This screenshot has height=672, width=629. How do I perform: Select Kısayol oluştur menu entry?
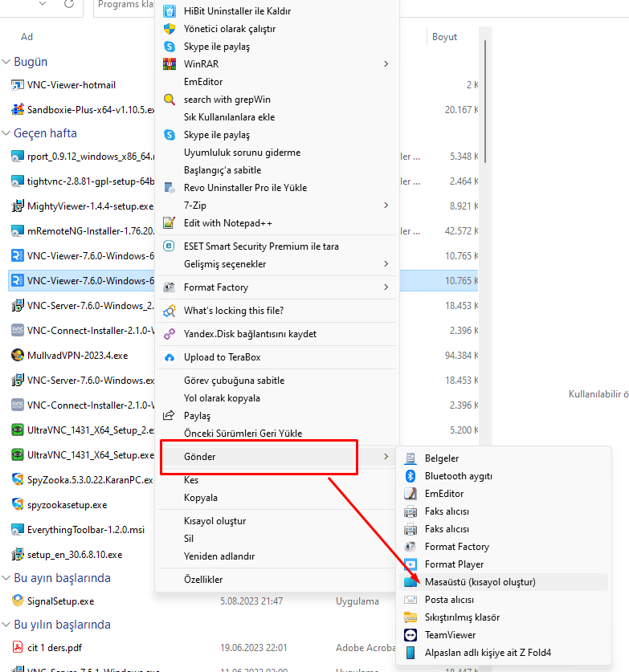[x=277, y=521]
